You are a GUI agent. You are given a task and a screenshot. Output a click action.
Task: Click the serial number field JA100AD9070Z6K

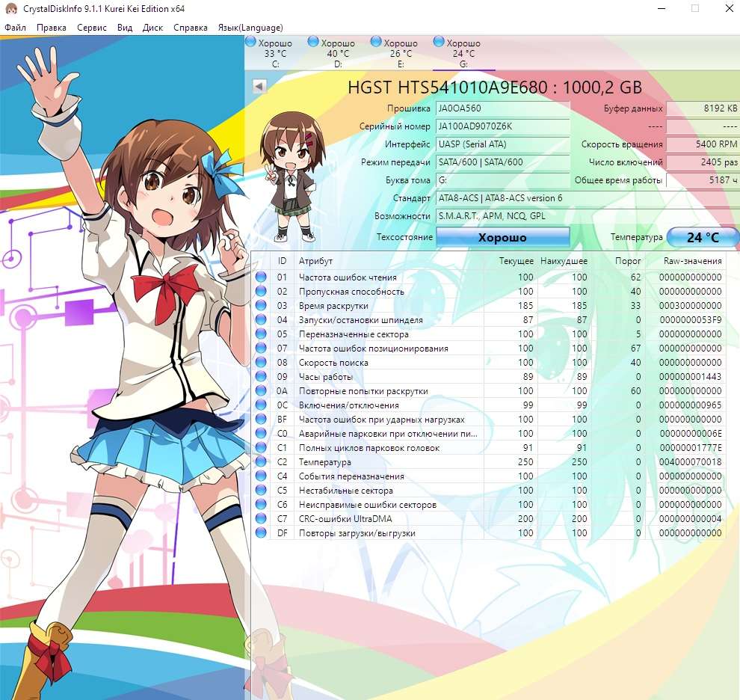point(502,126)
